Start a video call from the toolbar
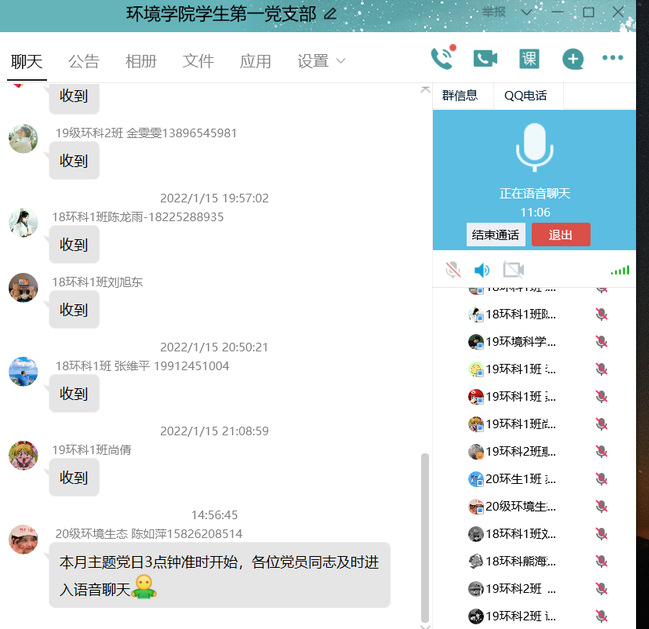The width and height of the screenshot is (649, 629). coord(485,59)
